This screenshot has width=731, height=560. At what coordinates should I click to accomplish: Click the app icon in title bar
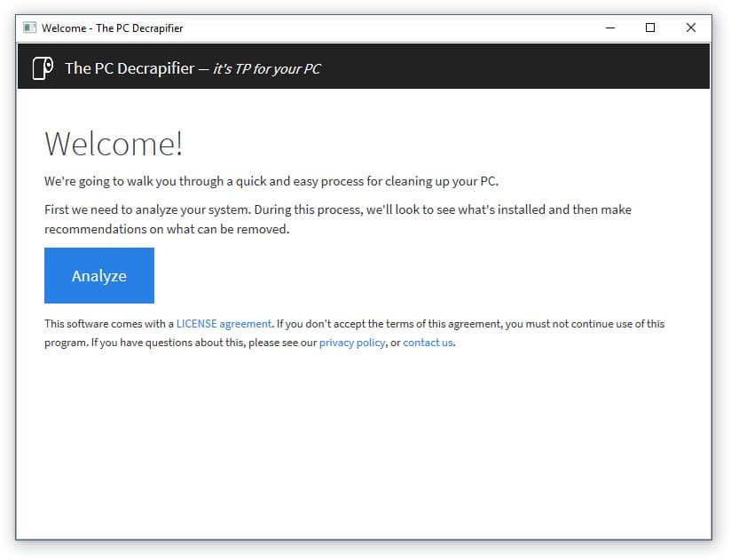tap(30, 28)
